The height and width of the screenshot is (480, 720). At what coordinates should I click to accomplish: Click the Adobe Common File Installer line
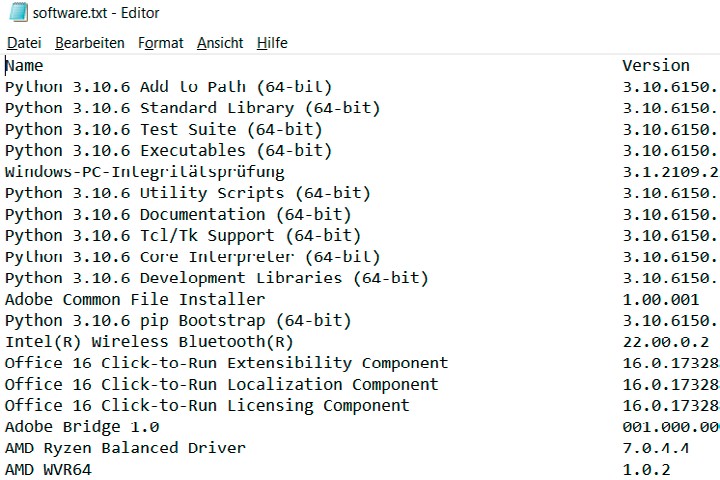135,299
